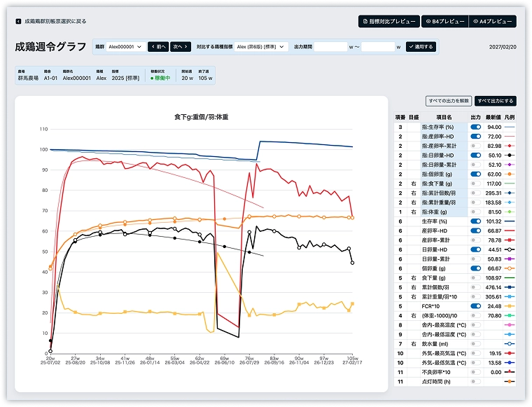Open the 指標対比プレビュー document preview
The height and width of the screenshot is (407, 532).
389,22
